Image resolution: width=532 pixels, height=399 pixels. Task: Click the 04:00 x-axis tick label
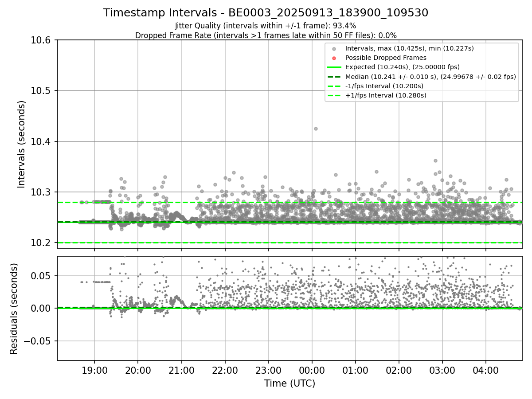point(486,370)
